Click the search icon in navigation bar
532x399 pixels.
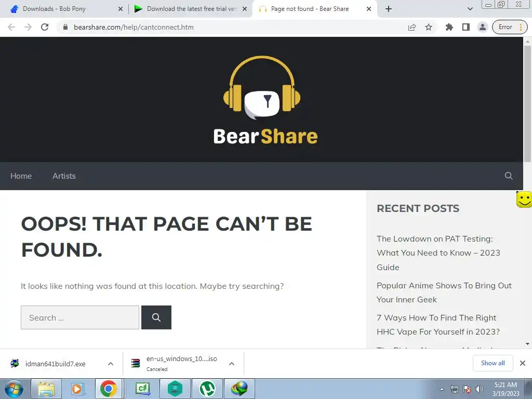click(509, 176)
